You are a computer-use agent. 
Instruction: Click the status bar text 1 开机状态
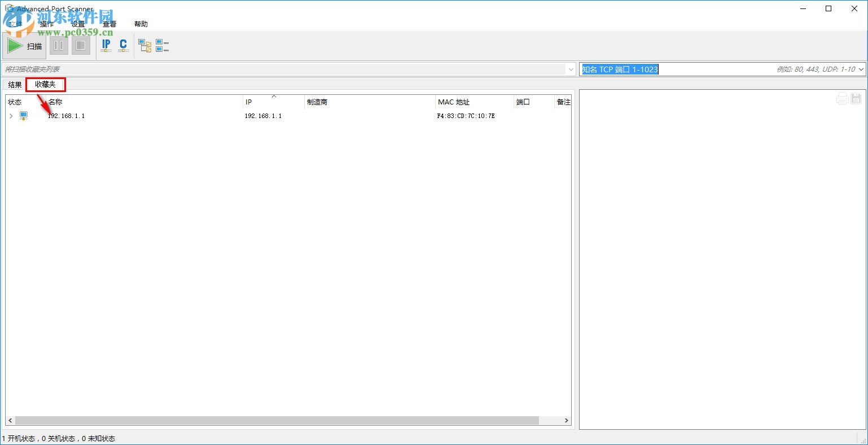pos(19,439)
